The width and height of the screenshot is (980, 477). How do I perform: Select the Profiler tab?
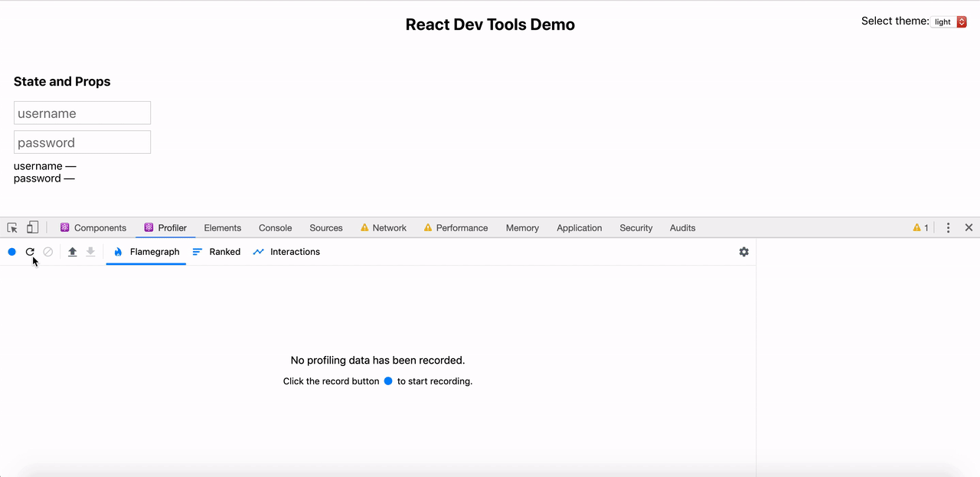[x=165, y=228]
